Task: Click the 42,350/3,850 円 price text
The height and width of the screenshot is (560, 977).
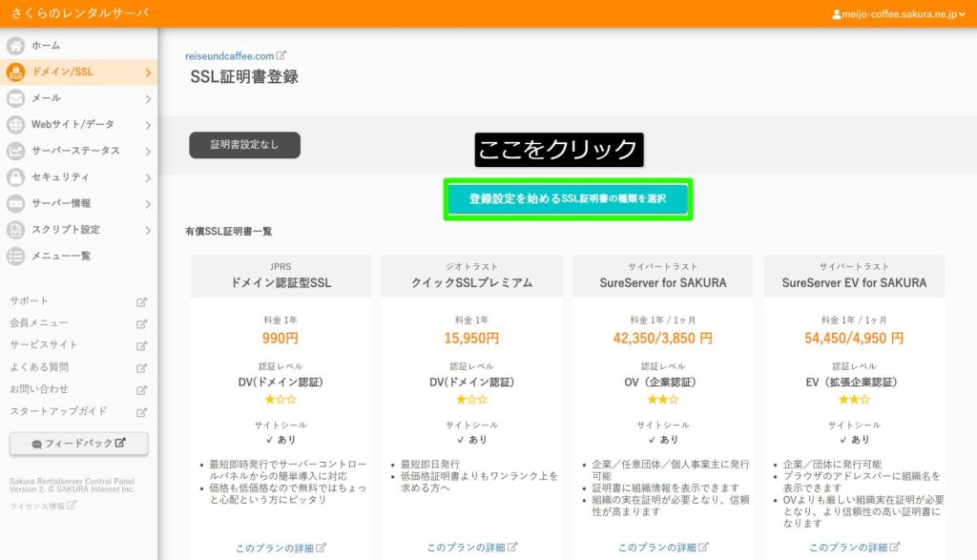Action: pyautogui.click(x=663, y=339)
